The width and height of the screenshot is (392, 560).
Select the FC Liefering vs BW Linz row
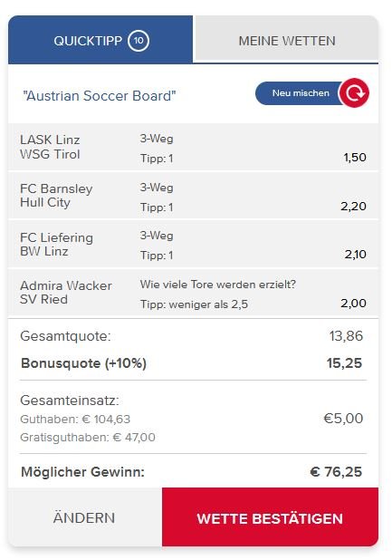coord(193,245)
